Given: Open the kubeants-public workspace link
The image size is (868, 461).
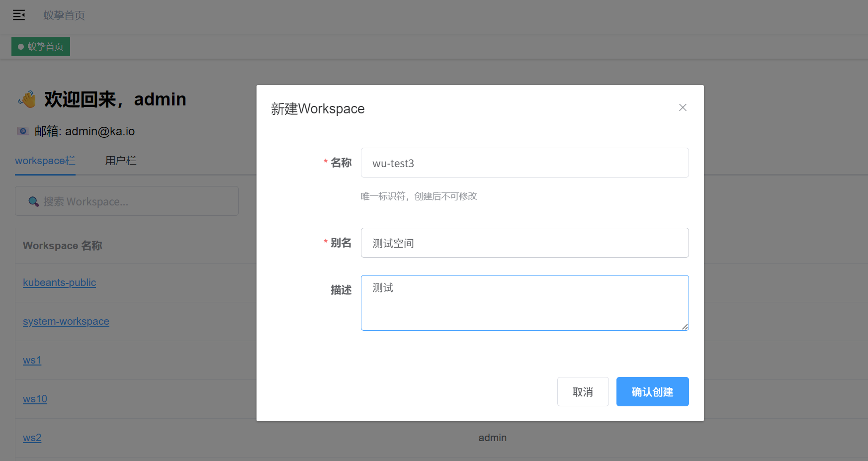Looking at the screenshot, I should click(60, 282).
